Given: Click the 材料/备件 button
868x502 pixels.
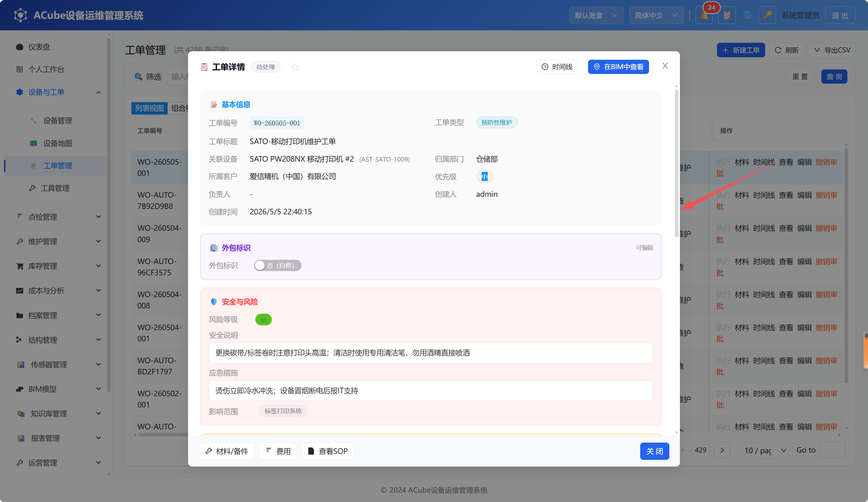Looking at the screenshot, I should 227,451.
